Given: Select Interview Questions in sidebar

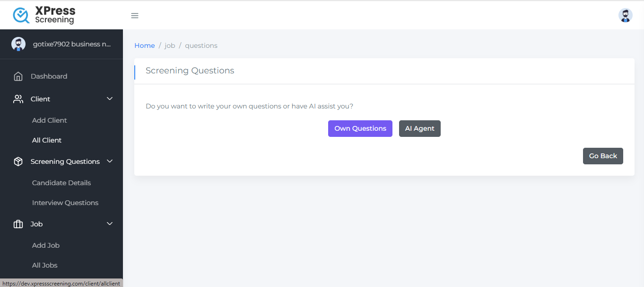Looking at the screenshot, I should [65, 203].
